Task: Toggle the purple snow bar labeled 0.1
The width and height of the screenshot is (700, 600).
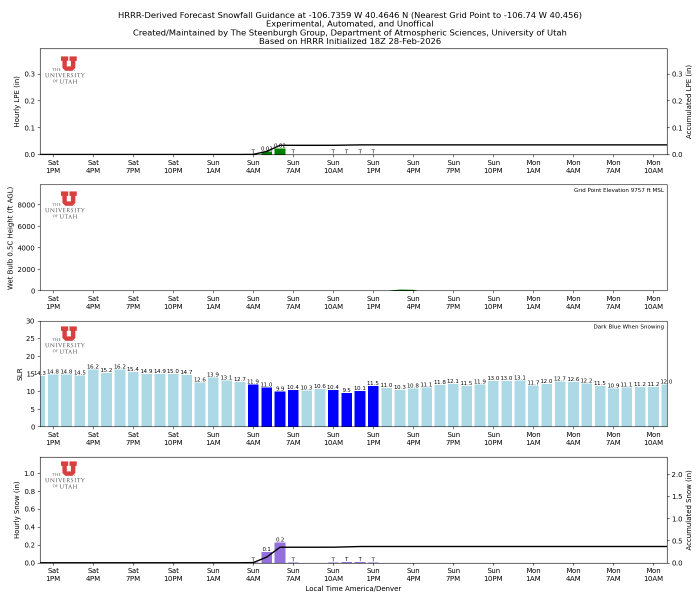Action: (266, 557)
